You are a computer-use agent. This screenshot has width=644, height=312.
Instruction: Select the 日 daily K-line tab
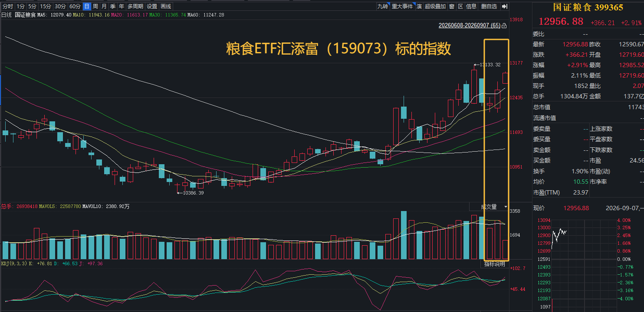[86, 6]
